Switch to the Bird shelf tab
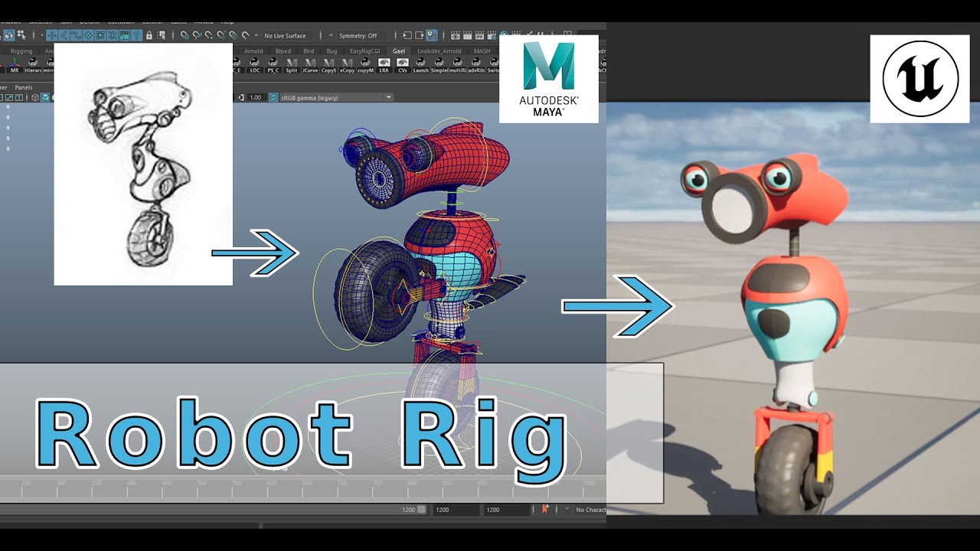Screen dimensions: 980x551 pyautogui.click(x=309, y=51)
